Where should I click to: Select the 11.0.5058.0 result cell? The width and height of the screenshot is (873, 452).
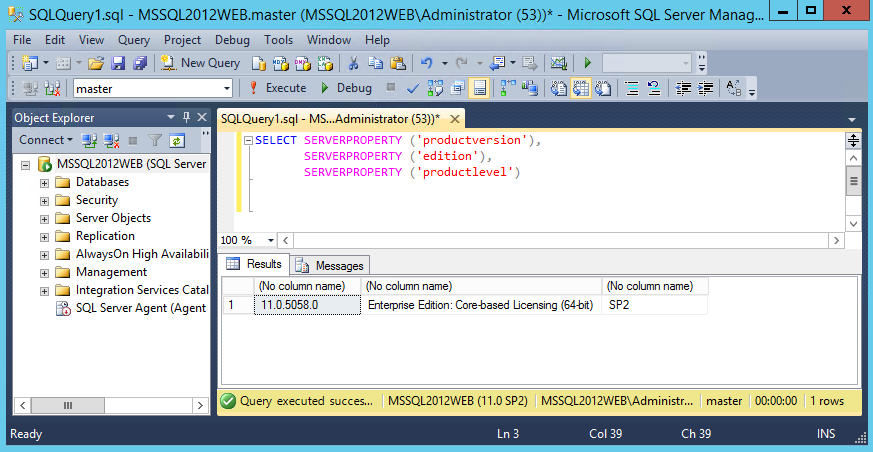[307, 305]
